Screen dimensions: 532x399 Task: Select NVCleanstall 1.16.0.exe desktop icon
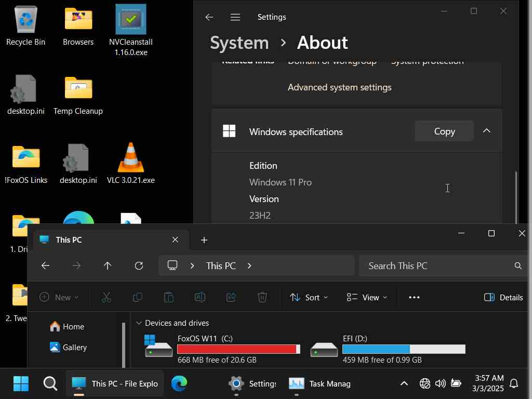coord(130,30)
